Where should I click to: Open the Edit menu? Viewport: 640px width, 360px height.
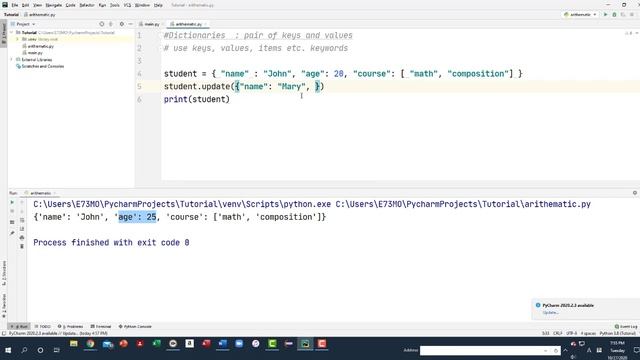[x=25, y=5]
